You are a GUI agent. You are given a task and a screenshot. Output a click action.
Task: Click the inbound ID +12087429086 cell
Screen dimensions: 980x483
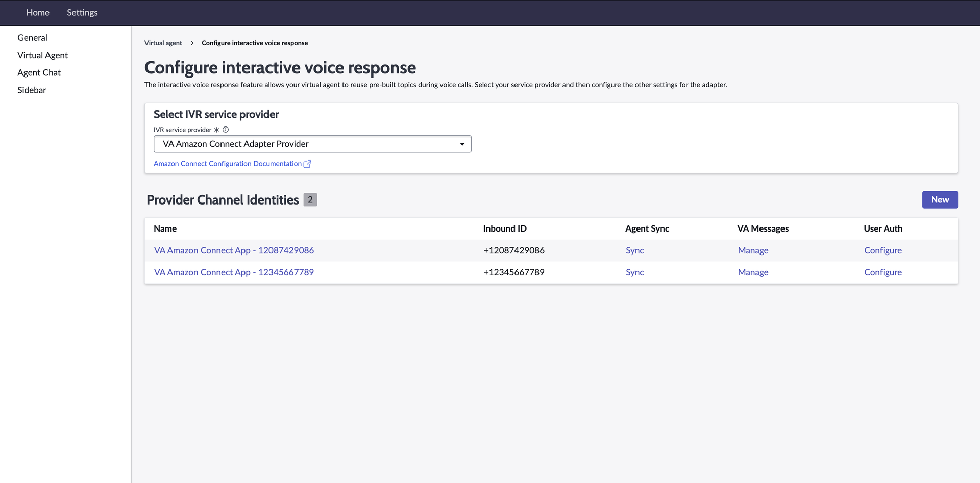[x=514, y=250]
